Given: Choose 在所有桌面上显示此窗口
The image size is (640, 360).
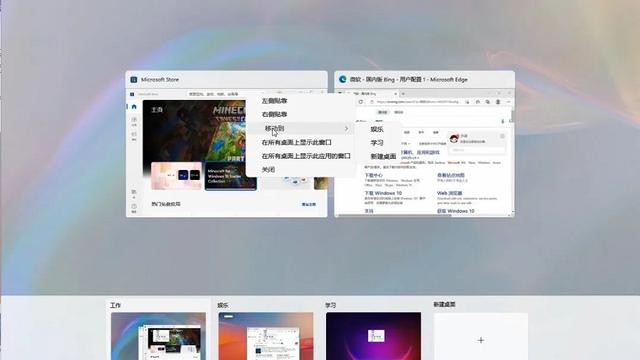Looking at the screenshot, I should tap(296, 142).
